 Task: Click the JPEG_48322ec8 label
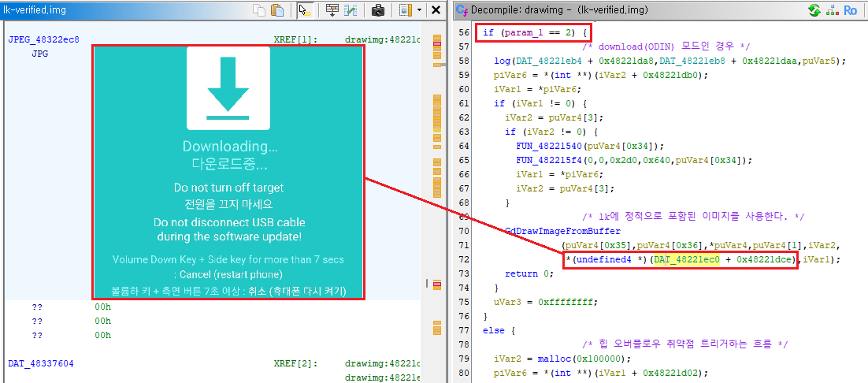click(x=43, y=39)
